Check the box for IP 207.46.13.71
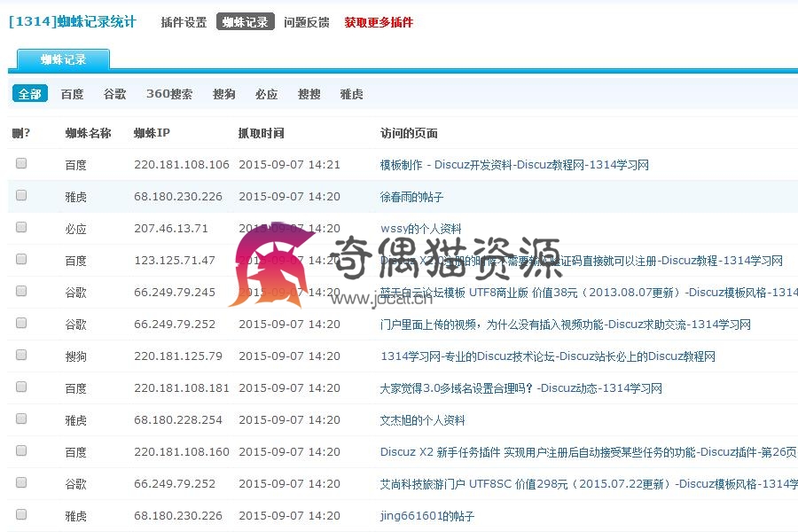Screen dimensions: 798x532 21,227
